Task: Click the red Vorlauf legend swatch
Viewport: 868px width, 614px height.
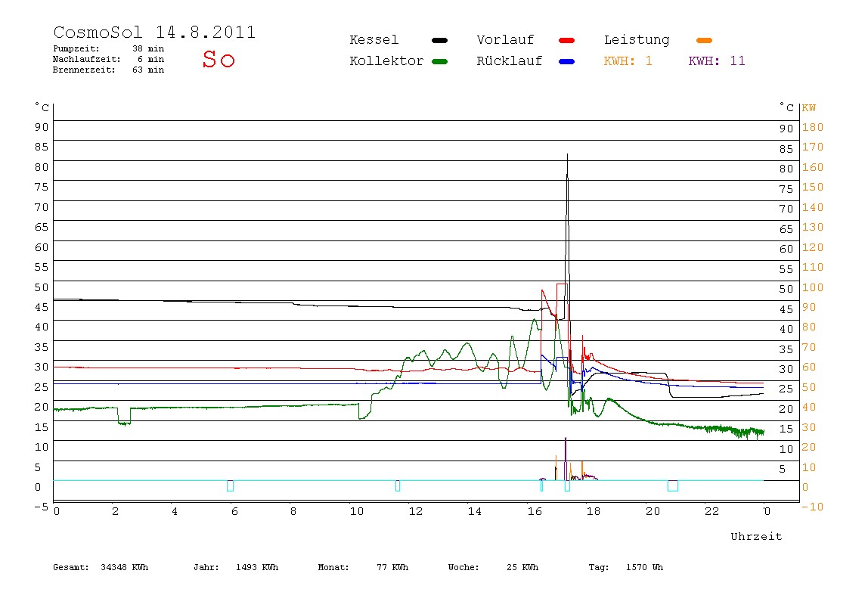Action: 567,40
